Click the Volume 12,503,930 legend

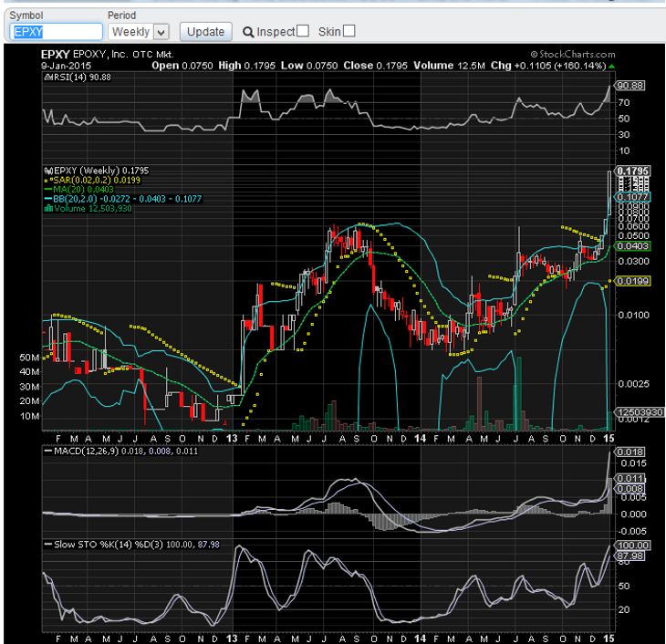coord(88,209)
